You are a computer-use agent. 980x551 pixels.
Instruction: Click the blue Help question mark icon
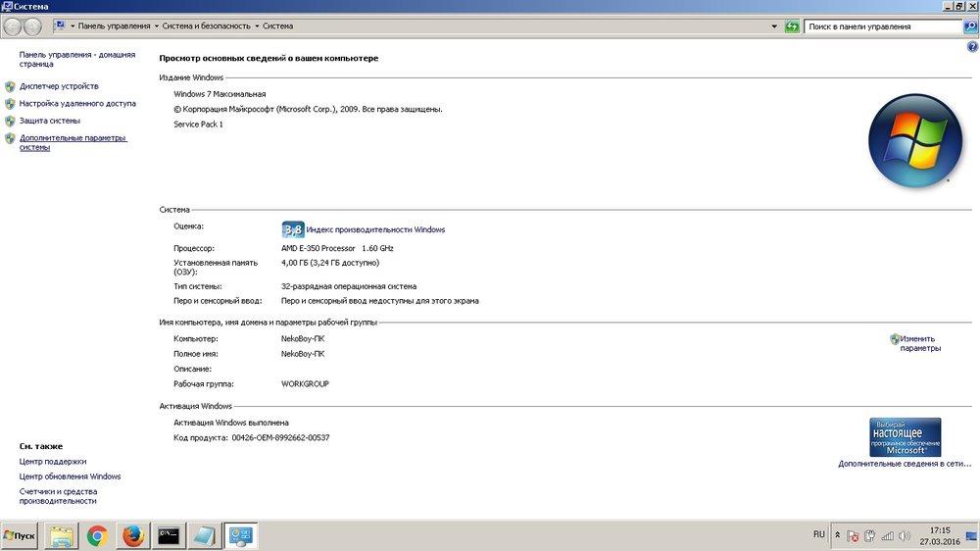coord(971,46)
